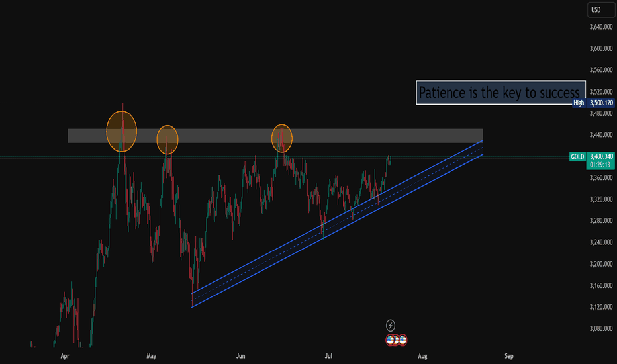Click the 3,600.000 price axis label
The height and width of the screenshot is (364, 617).
click(x=601, y=48)
